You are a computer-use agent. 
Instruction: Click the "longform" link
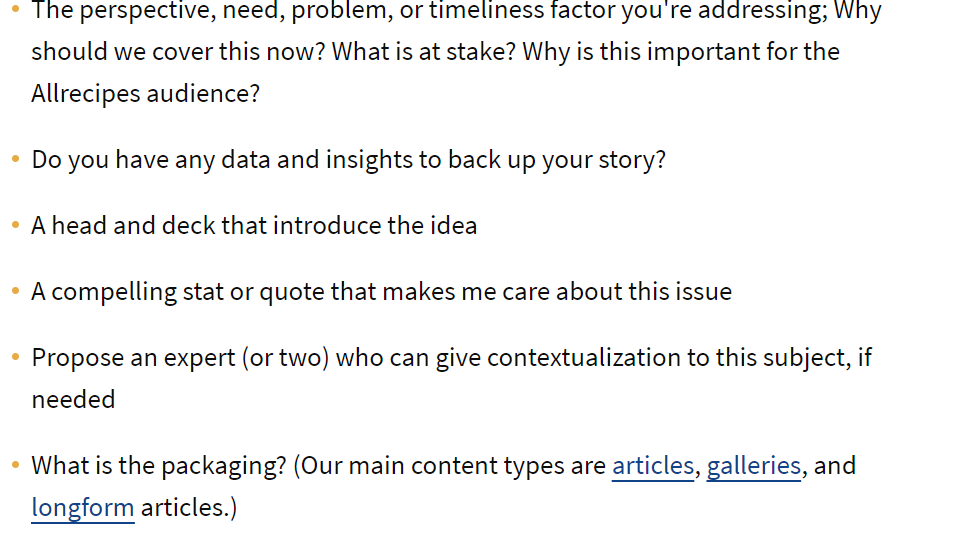pos(82,508)
